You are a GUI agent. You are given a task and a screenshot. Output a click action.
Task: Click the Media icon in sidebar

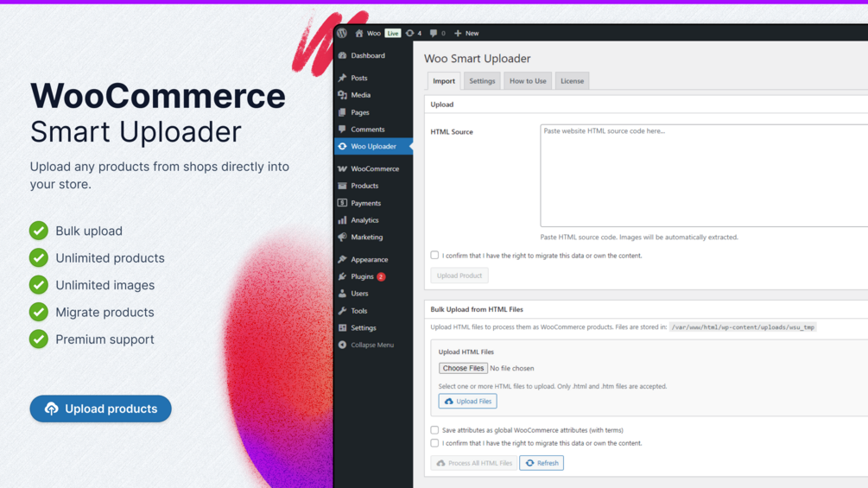click(x=343, y=95)
